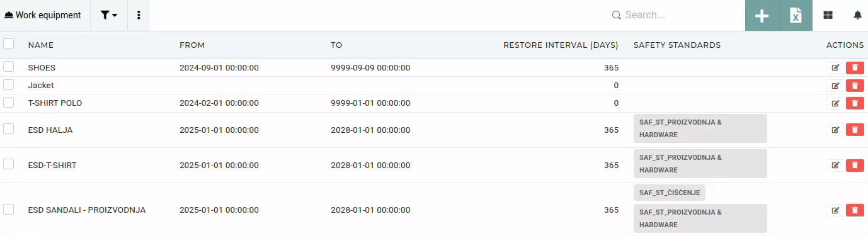Open the grid layout switcher icon
This screenshot has width=868, height=236.
click(x=828, y=15)
